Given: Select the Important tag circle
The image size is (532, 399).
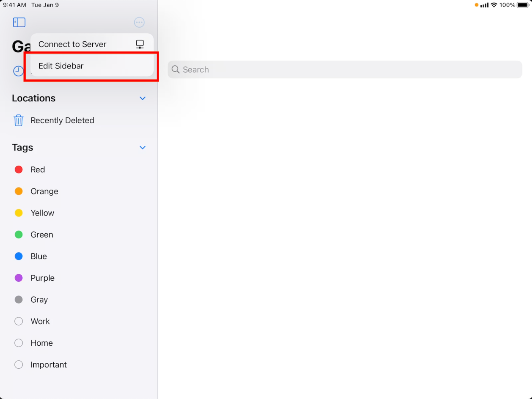Looking at the screenshot, I should coord(19,365).
